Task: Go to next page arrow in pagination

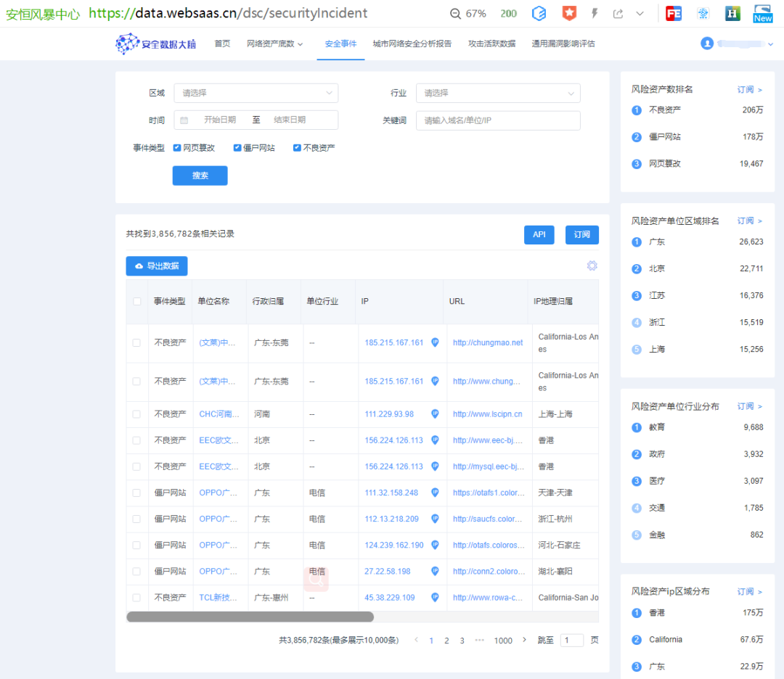Action: tap(524, 640)
